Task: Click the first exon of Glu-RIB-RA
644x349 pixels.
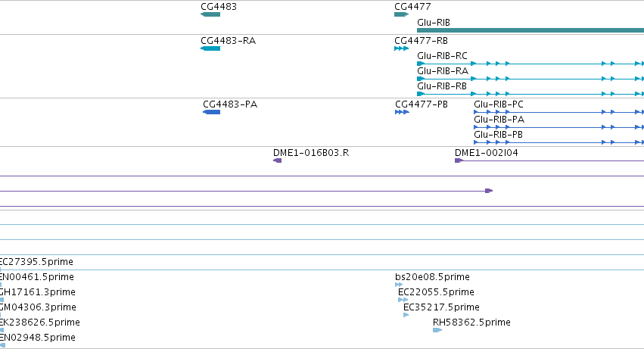Action: click(x=420, y=79)
